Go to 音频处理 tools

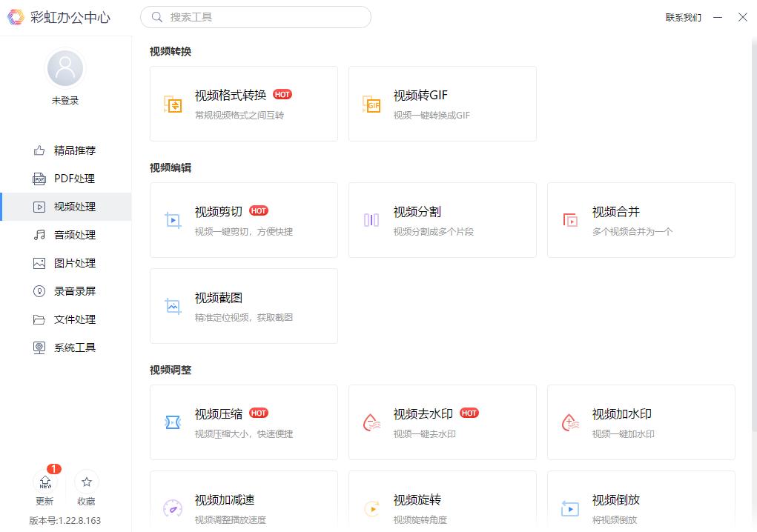pyautogui.click(x=65, y=235)
